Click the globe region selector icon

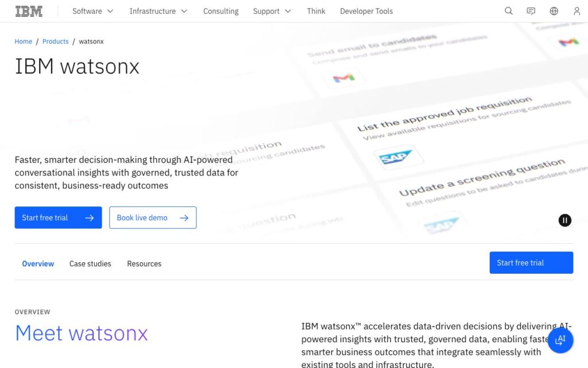pos(554,11)
